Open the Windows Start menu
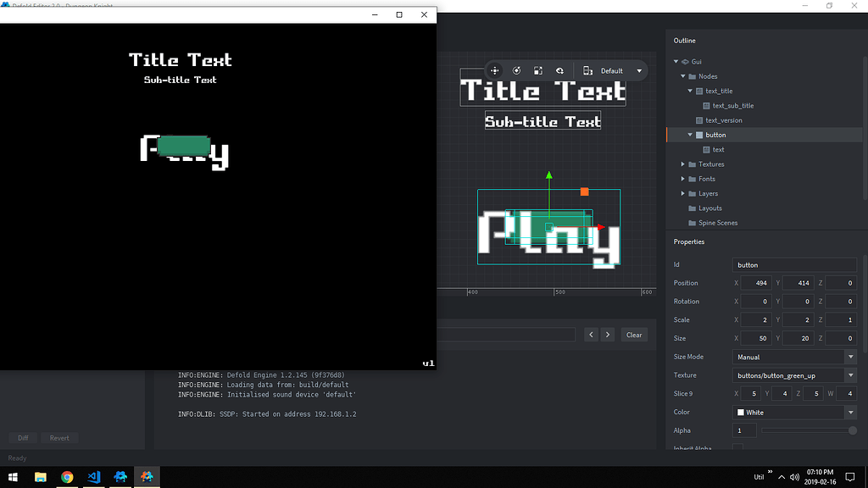 point(12,476)
